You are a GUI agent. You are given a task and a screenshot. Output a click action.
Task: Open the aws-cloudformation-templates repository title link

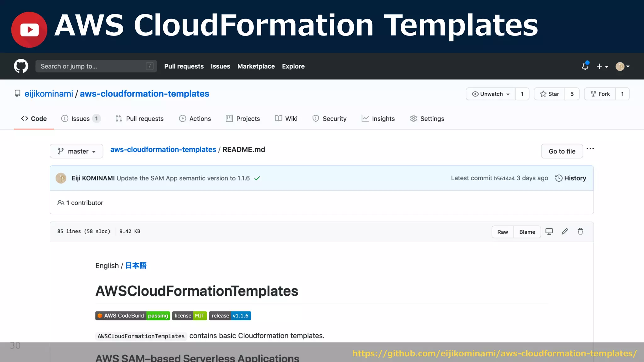coord(144,94)
